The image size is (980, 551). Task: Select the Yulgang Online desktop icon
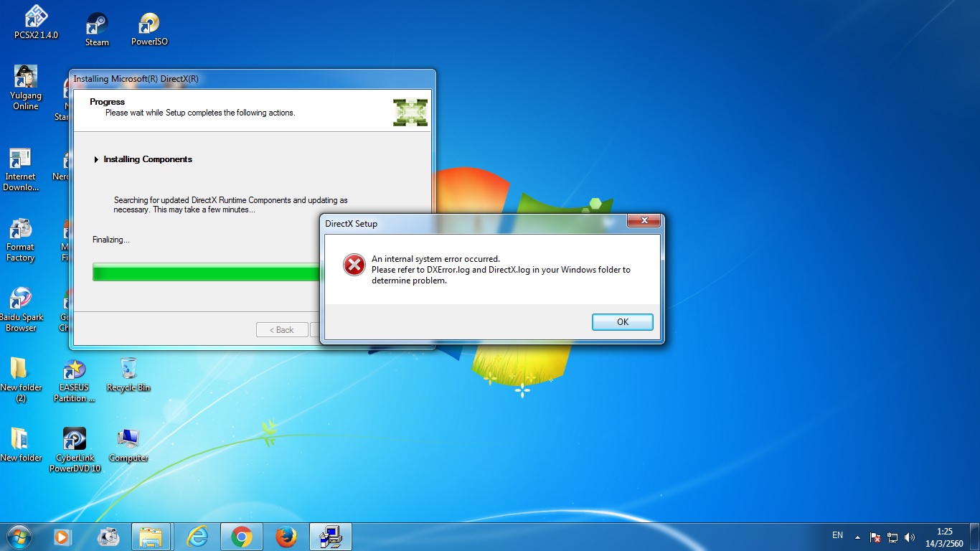(x=26, y=88)
